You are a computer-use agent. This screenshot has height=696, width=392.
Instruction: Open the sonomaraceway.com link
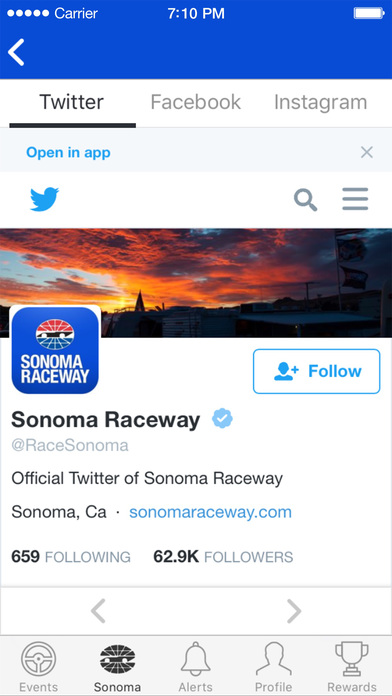click(210, 512)
